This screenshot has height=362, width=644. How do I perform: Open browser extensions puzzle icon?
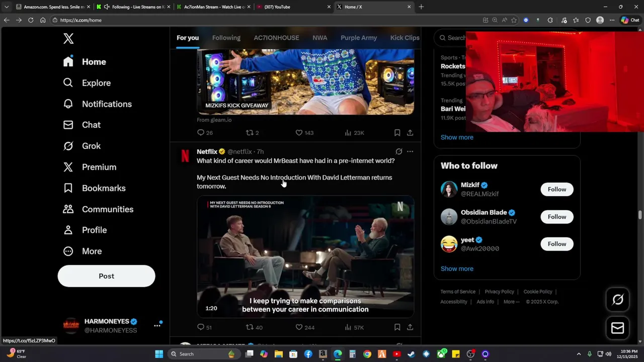(550, 20)
